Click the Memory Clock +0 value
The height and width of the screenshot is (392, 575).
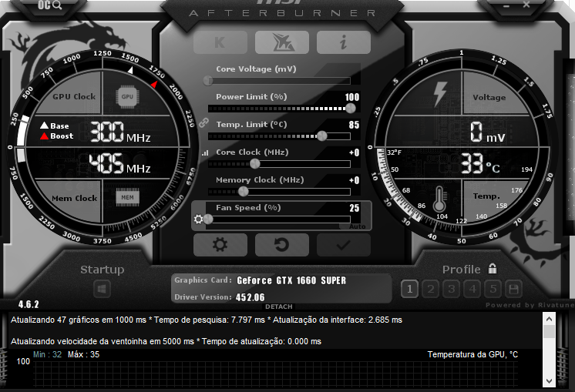click(355, 180)
